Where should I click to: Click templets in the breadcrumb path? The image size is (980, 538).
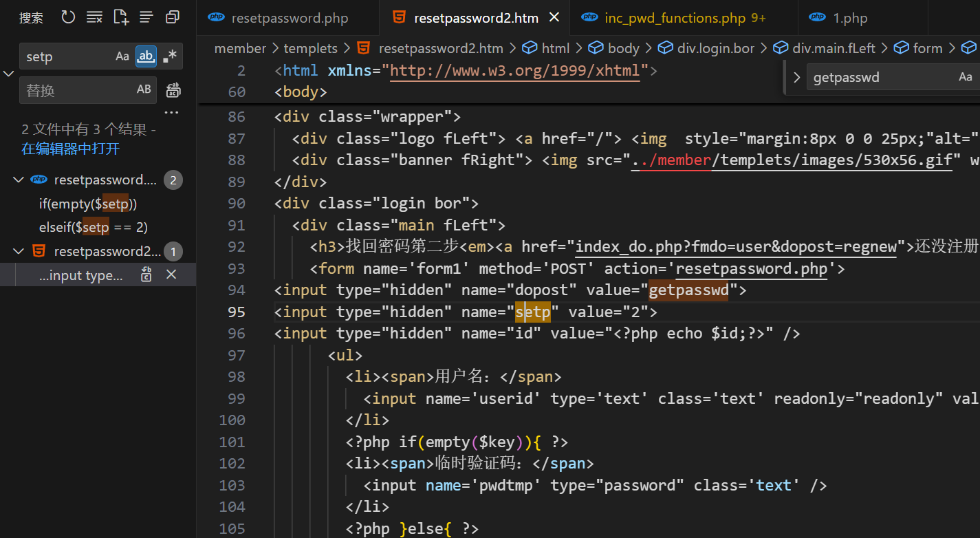(x=310, y=48)
